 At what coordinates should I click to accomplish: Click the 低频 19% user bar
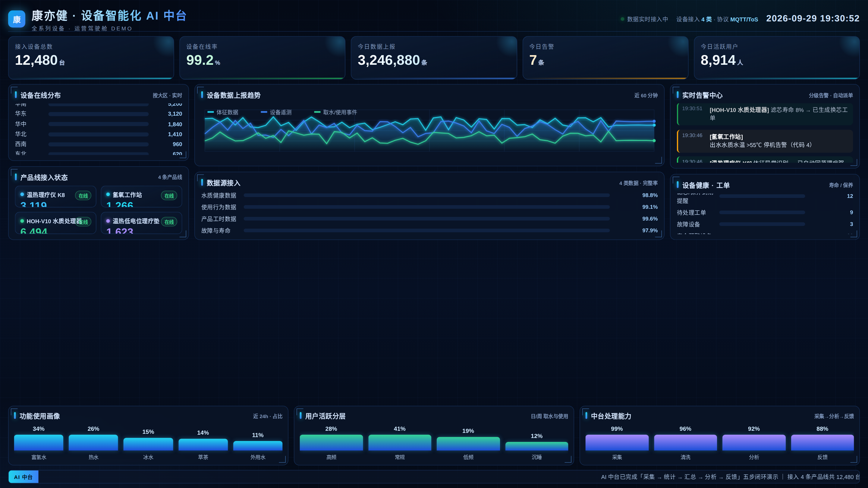click(x=468, y=443)
